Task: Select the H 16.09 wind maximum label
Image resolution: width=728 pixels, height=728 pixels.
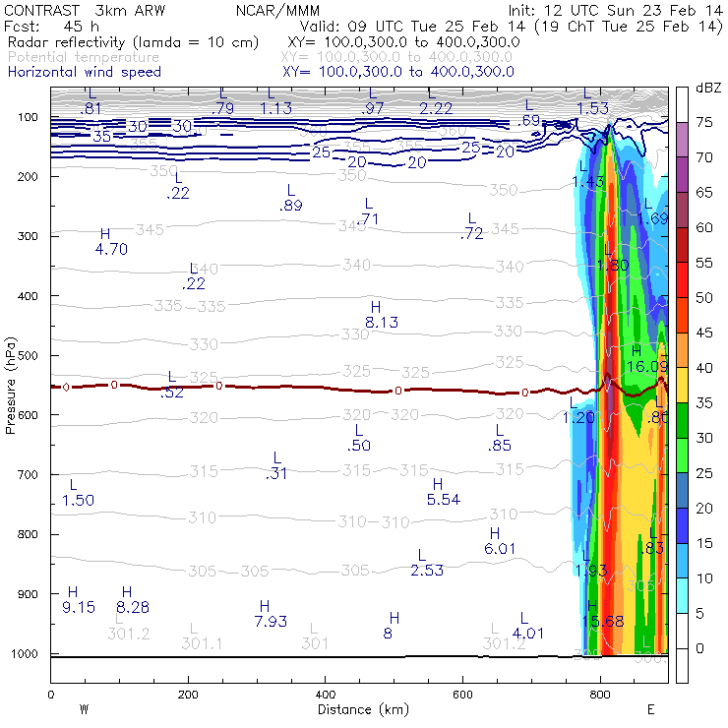Action: (x=646, y=359)
